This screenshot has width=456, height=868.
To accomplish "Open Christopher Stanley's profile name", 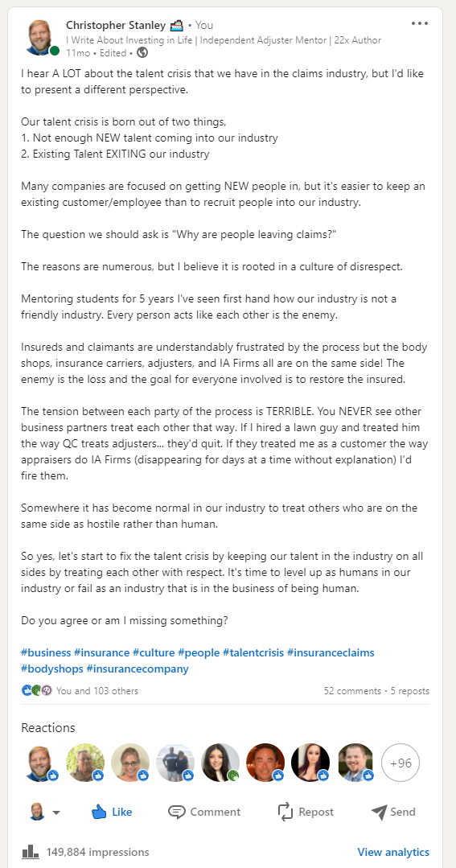I will [x=116, y=25].
